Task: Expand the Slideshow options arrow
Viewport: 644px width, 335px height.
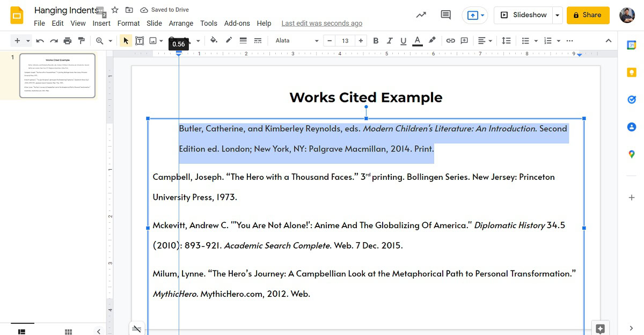Action: tap(558, 15)
